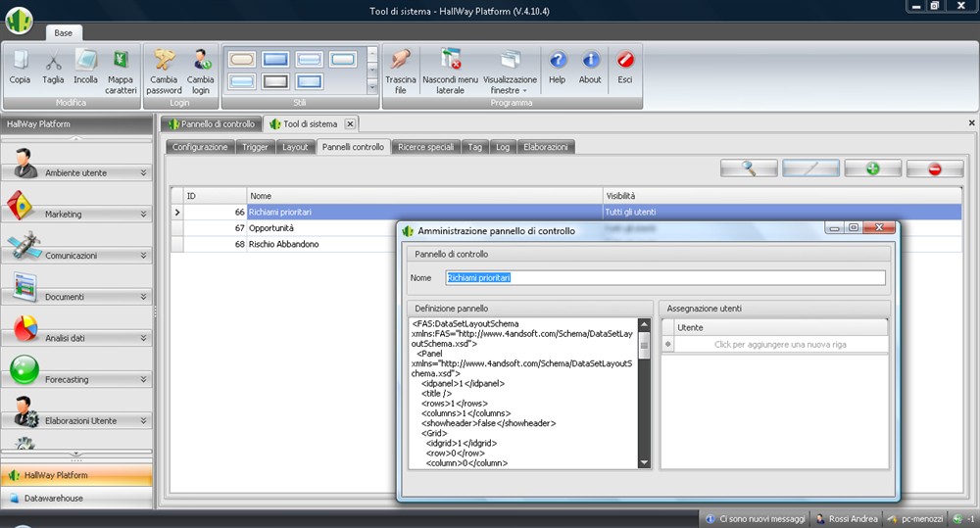Expand the Ambiente utente section chevron
The height and width of the screenshot is (528, 980).
click(x=143, y=172)
